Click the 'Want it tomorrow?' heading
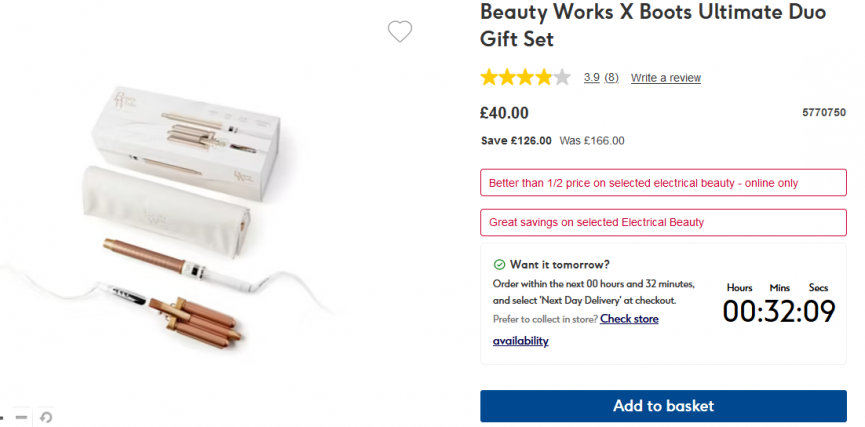 pos(559,265)
